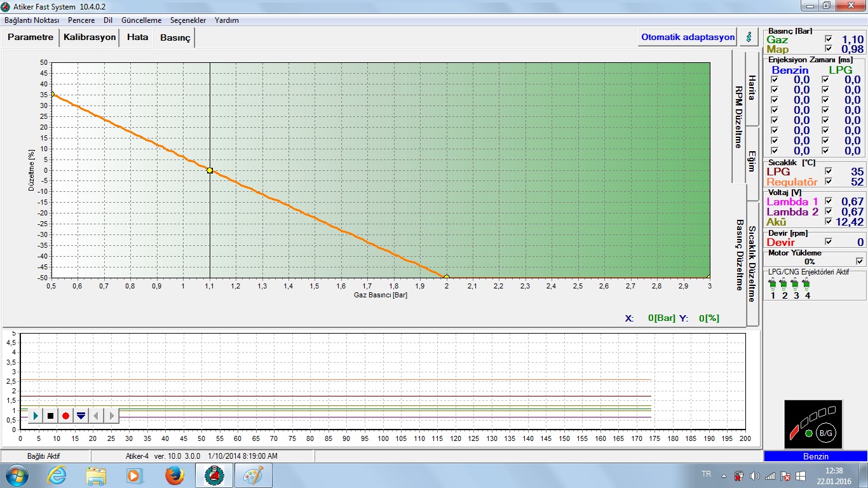Screen dimensions: 868x488
Task: Click LPG injector icon number 4
Action: point(807,283)
